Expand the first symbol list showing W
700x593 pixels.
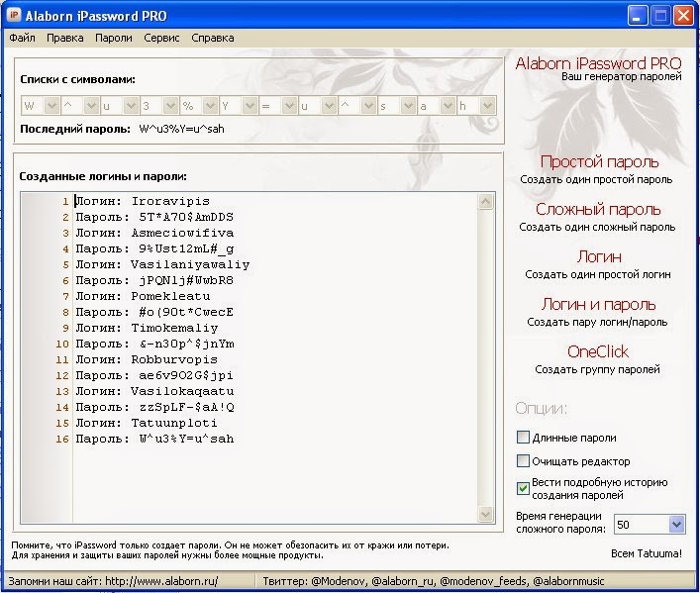click(x=51, y=106)
